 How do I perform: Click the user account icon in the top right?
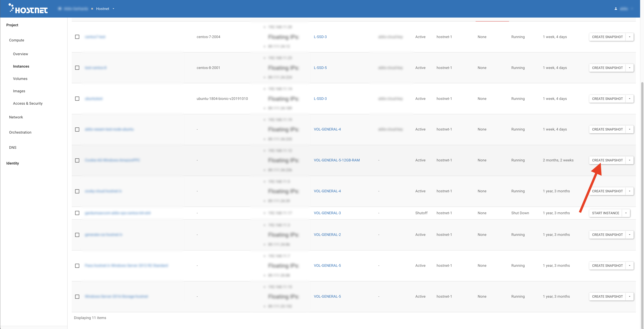616,9
